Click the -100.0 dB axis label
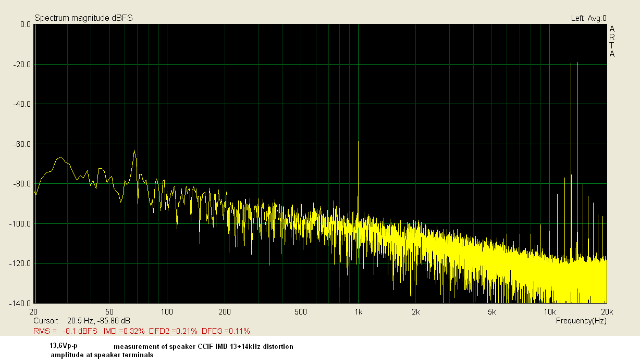 pos(21,224)
